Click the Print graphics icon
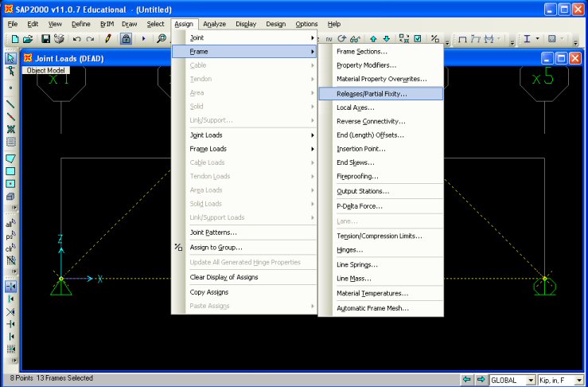The image size is (588, 387). pyautogui.click(x=59, y=39)
